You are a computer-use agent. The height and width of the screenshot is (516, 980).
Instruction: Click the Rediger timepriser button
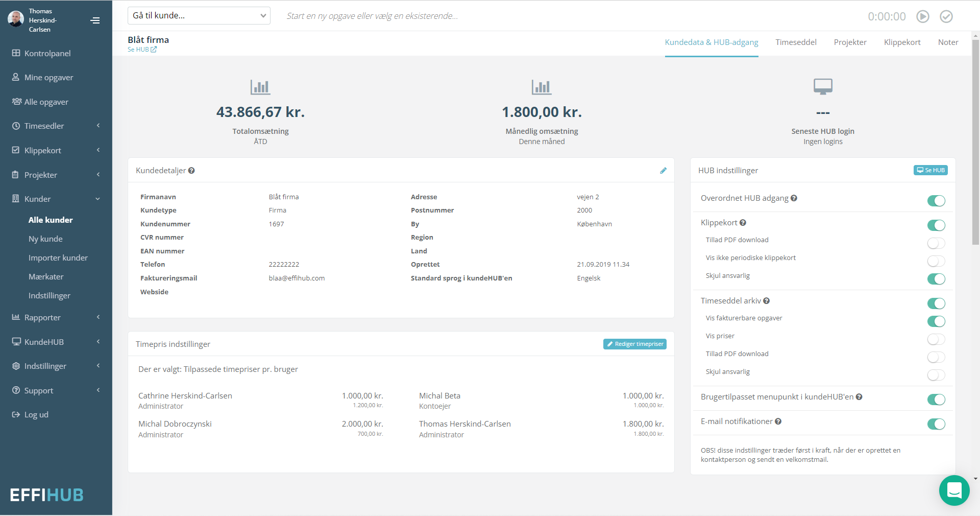pyautogui.click(x=634, y=344)
